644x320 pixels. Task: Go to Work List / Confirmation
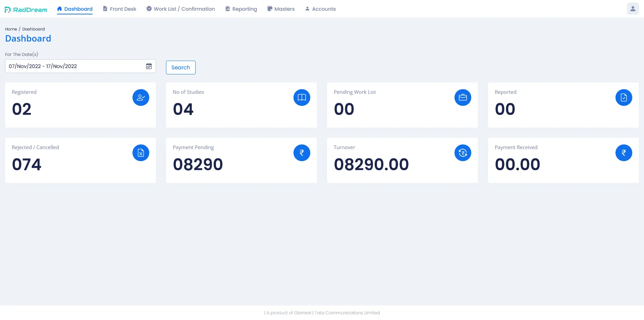click(180, 9)
